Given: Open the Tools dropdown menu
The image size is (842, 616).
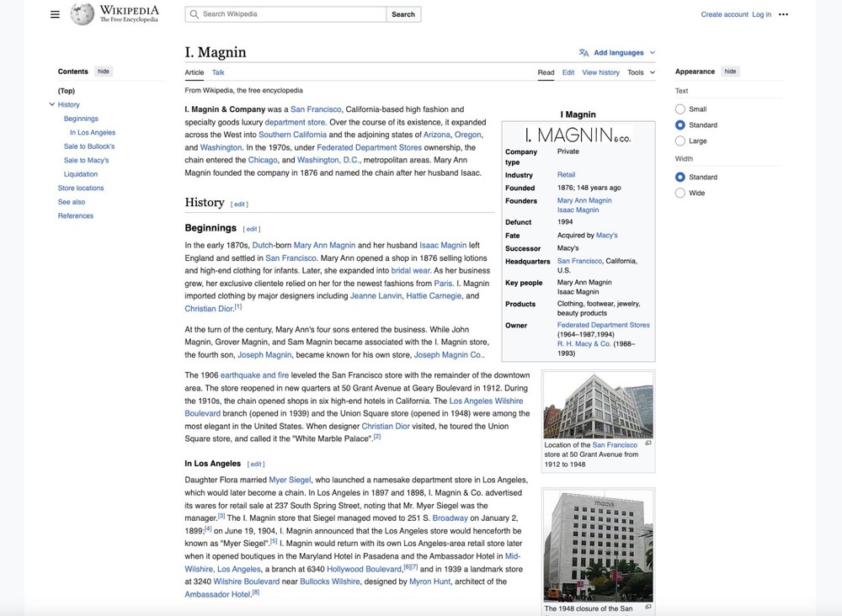Looking at the screenshot, I should (x=641, y=72).
